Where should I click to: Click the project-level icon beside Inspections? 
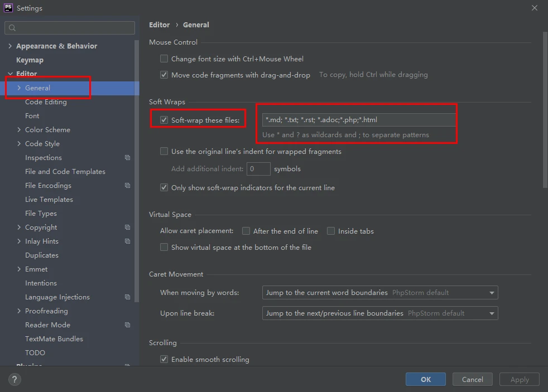click(127, 158)
